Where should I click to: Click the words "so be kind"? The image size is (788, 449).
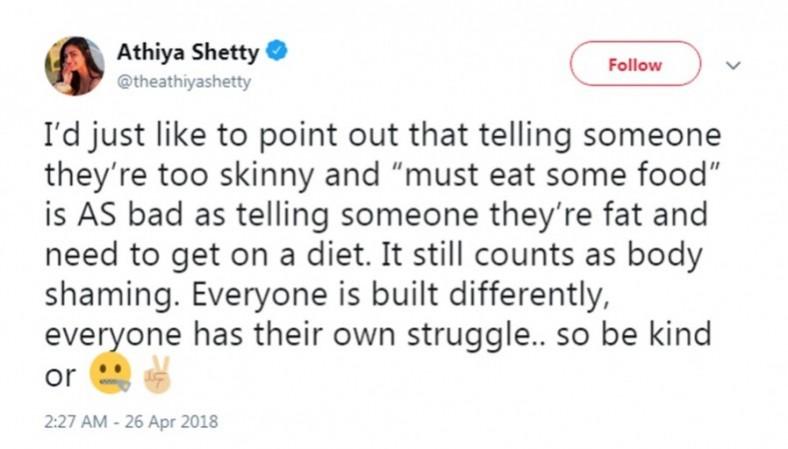[634, 334]
